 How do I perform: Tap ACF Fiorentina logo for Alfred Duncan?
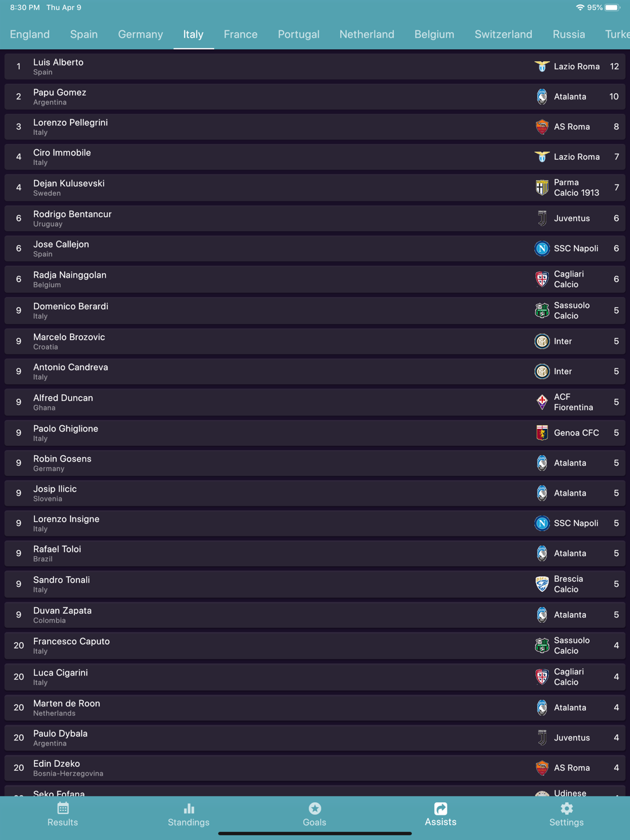pos(542,402)
